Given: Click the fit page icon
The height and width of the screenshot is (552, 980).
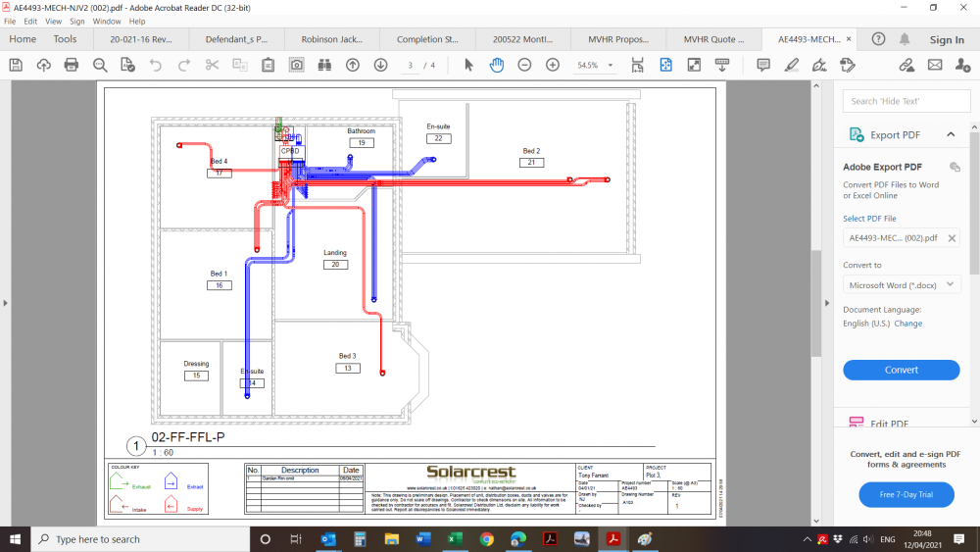Looking at the screenshot, I should tap(665, 65).
